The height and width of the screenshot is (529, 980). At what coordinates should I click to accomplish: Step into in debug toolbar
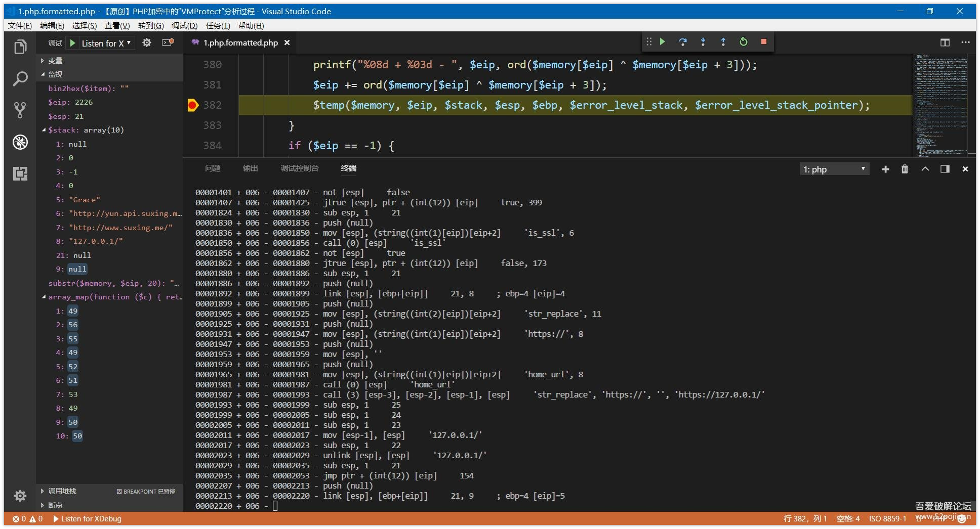tap(703, 41)
